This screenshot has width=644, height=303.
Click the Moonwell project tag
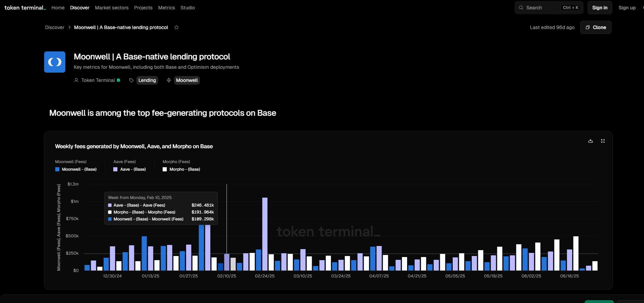(187, 80)
